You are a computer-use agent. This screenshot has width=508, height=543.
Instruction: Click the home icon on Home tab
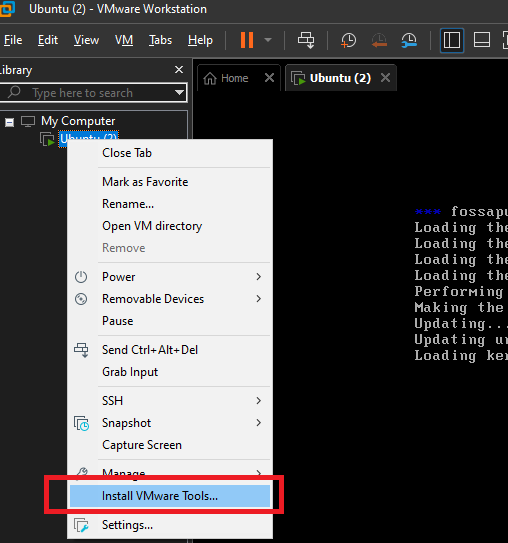210,78
